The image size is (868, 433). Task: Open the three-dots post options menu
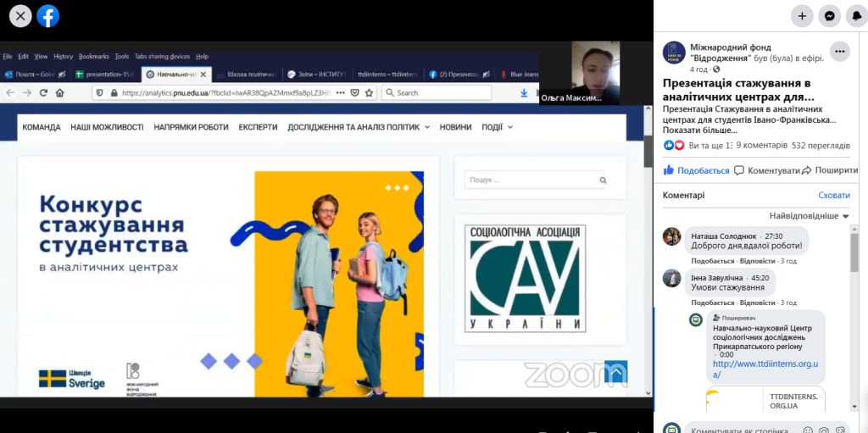[839, 51]
